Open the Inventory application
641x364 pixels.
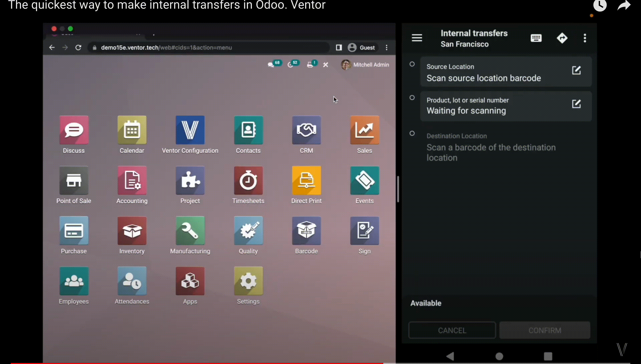(132, 235)
